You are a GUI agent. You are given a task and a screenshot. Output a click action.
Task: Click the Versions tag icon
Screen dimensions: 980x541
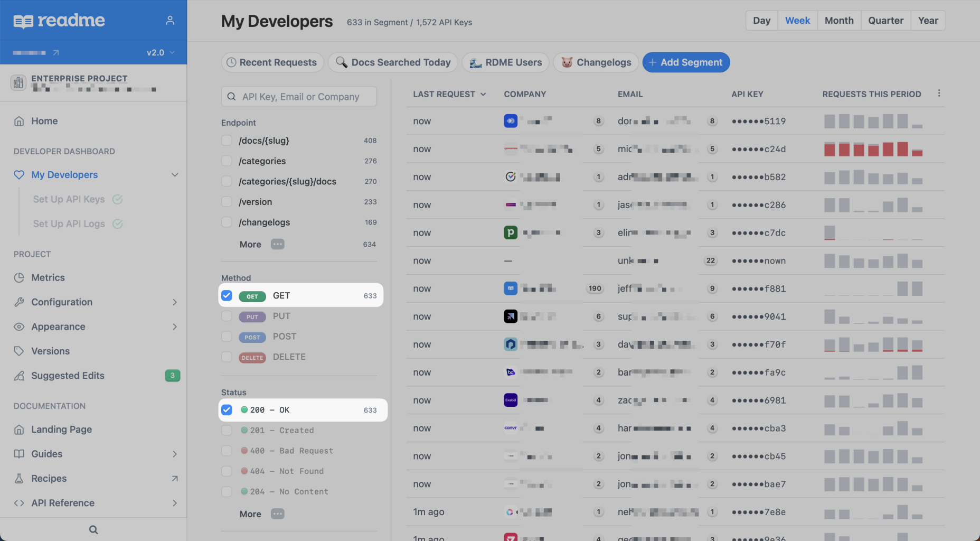pyautogui.click(x=19, y=351)
